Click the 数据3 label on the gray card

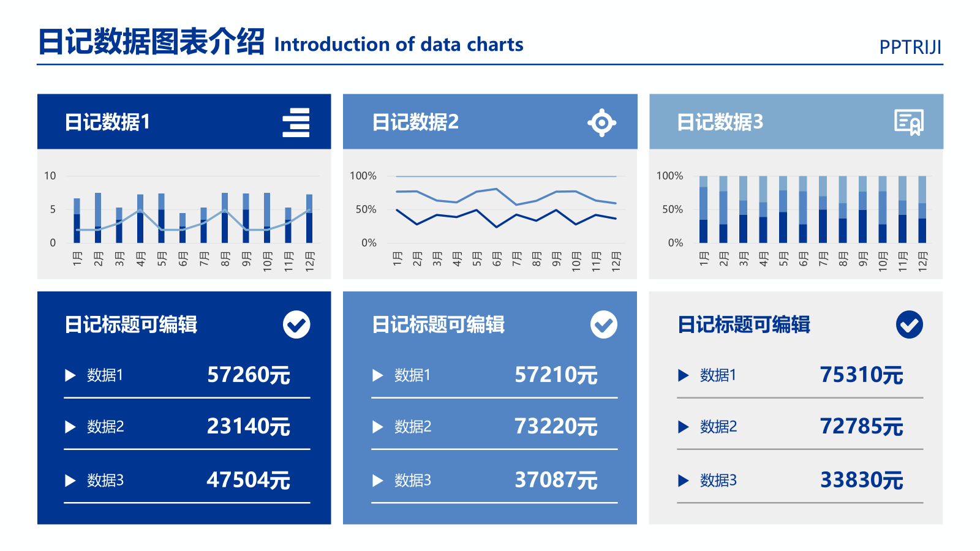click(718, 481)
